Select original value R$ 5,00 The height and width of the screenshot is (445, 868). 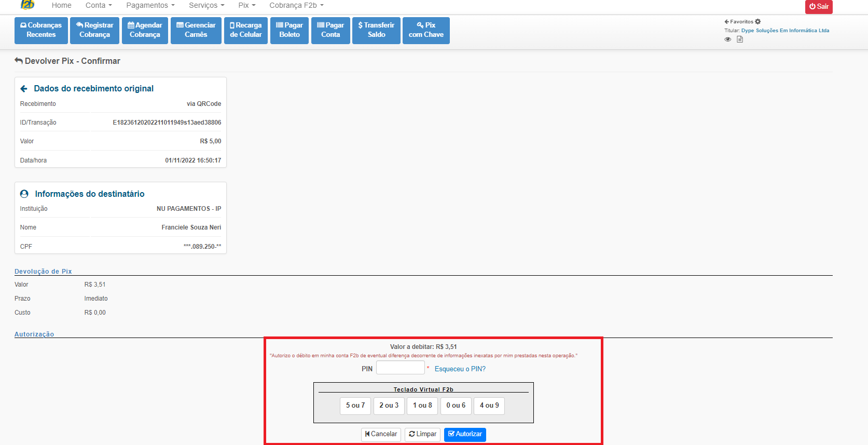coord(211,141)
